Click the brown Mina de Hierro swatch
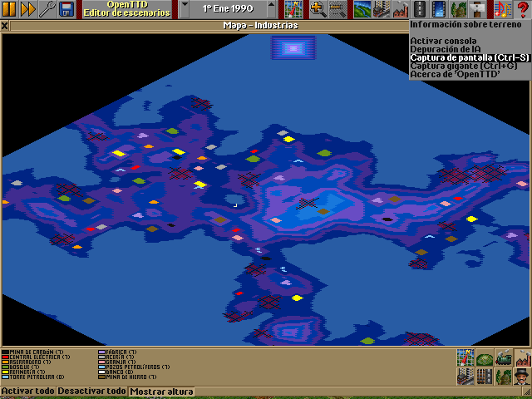Screen dimensions: 532x399 click(x=101, y=377)
